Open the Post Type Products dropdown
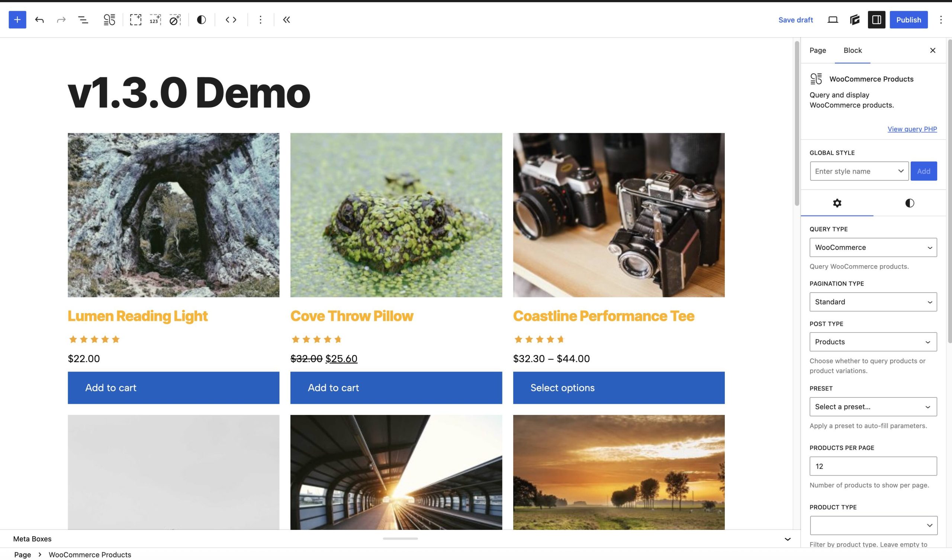Image resolution: width=952 pixels, height=560 pixels. tap(873, 342)
